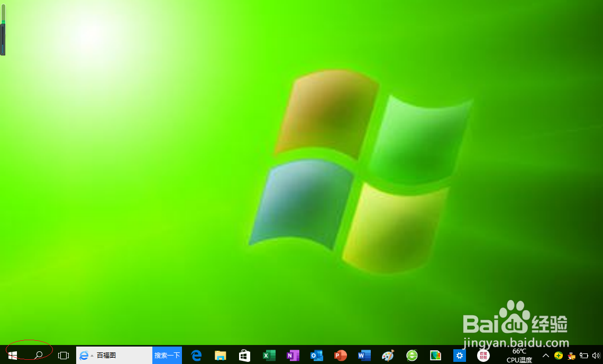Open the green 360 browser icon
Screen dimensions: 603x364
[412, 356]
